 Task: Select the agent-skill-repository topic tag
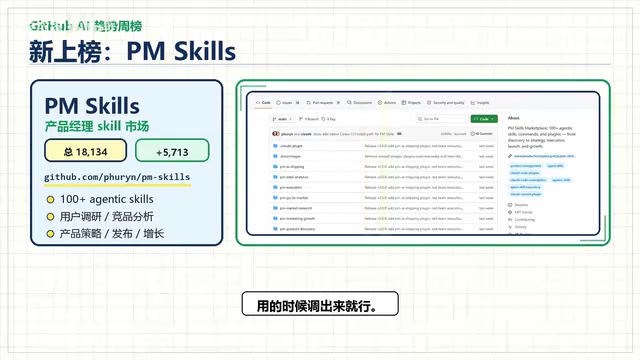526,187
